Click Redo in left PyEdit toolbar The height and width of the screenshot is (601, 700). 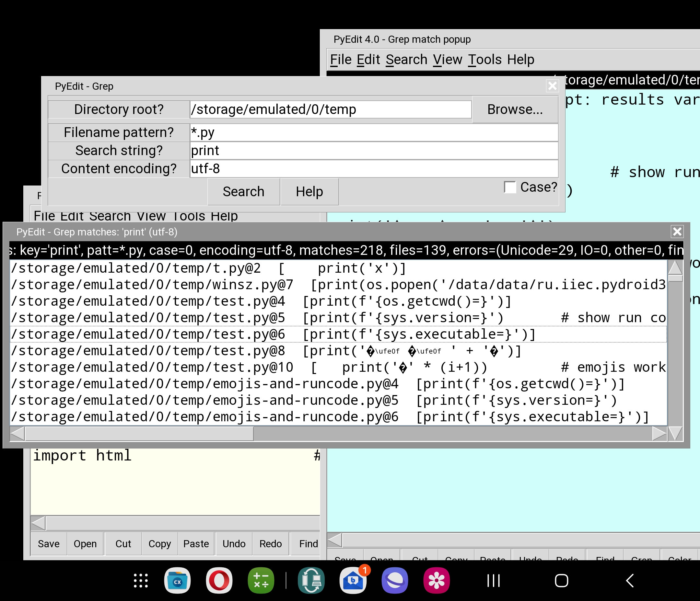point(271,544)
